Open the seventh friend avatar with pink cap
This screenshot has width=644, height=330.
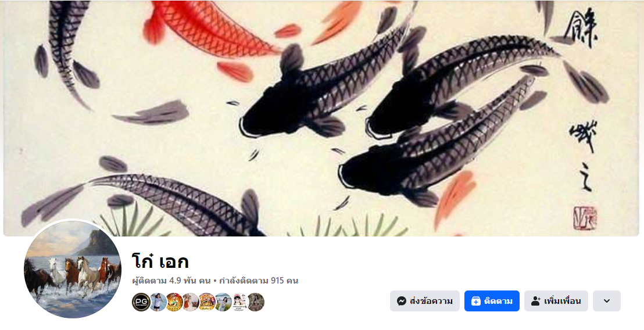coord(239,302)
